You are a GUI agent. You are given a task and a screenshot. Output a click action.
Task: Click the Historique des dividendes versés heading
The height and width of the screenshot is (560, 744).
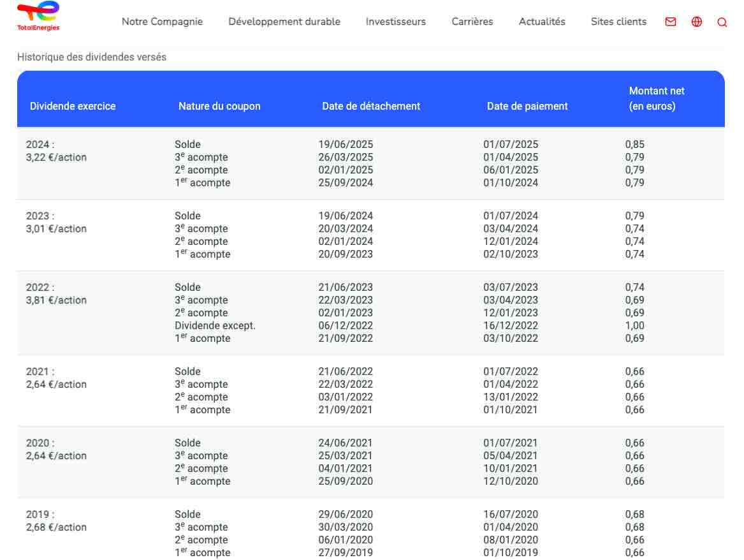point(92,57)
